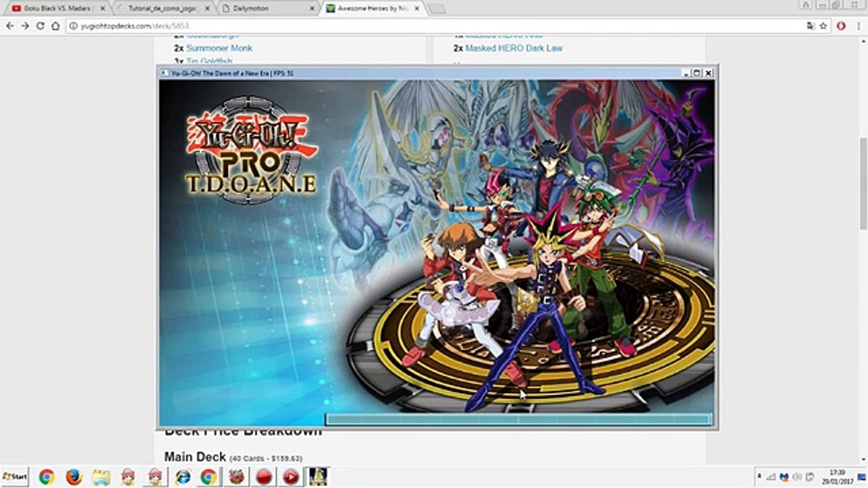Open the volume control in the tray
The width and height of the screenshot is (868, 488).
(x=796, y=476)
